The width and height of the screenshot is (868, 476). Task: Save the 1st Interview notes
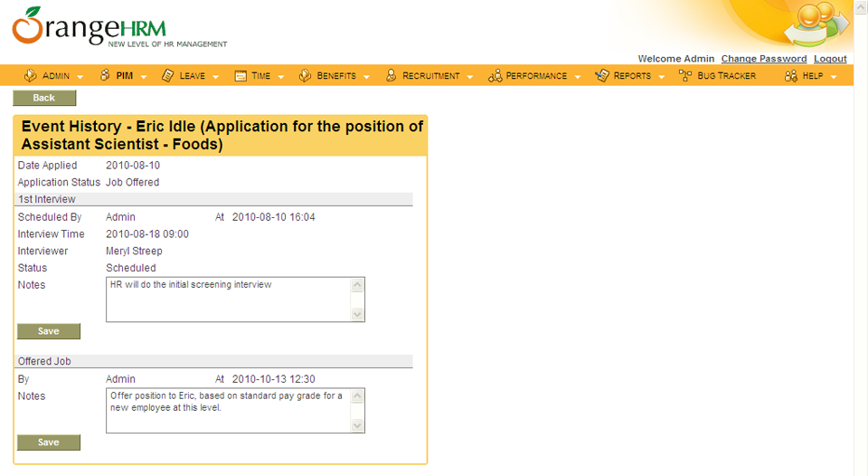pos(49,331)
